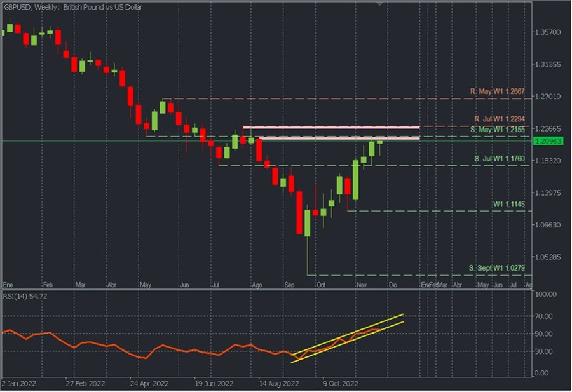Select the R. Jul W1 1.2294 resistance label

click(x=500, y=119)
